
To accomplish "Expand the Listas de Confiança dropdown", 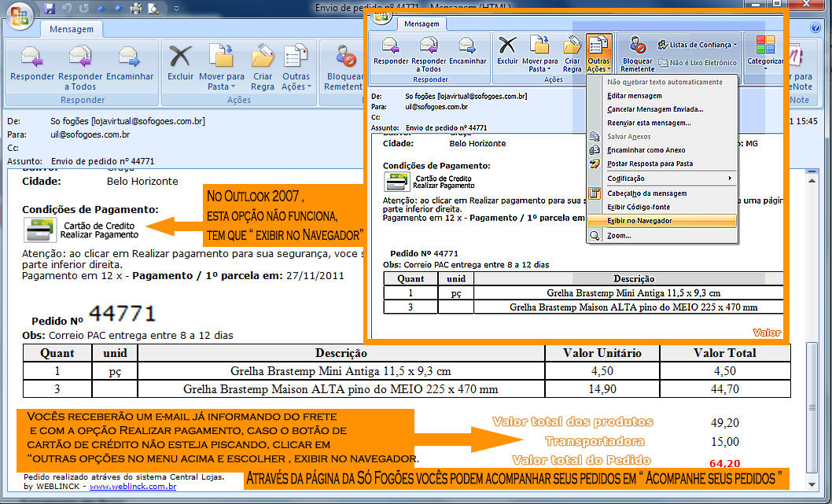I will (x=698, y=45).
